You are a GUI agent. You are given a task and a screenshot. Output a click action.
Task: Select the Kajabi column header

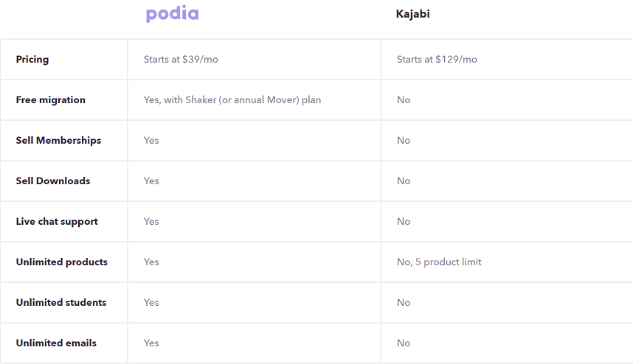[412, 14]
